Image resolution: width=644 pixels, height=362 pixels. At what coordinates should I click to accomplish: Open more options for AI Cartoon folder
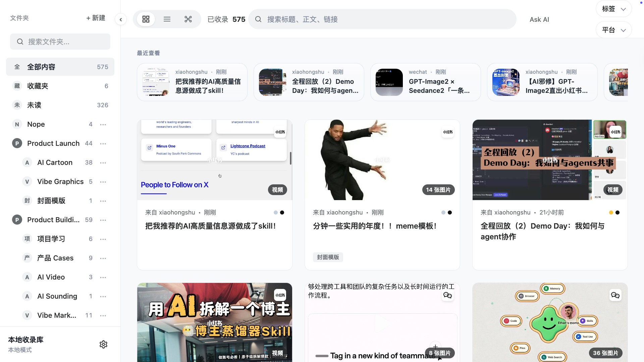(x=103, y=163)
